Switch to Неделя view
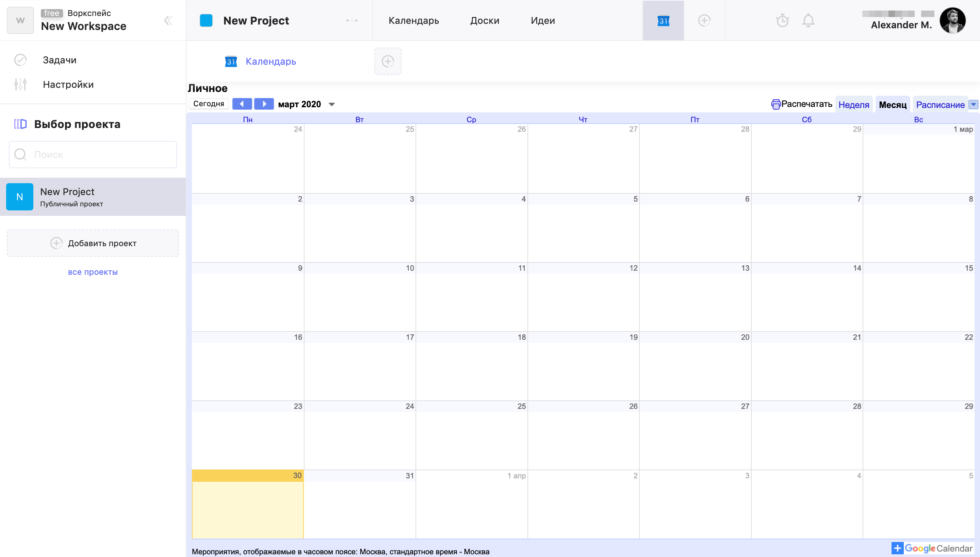The height and width of the screenshot is (557, 980). (853, 105)
